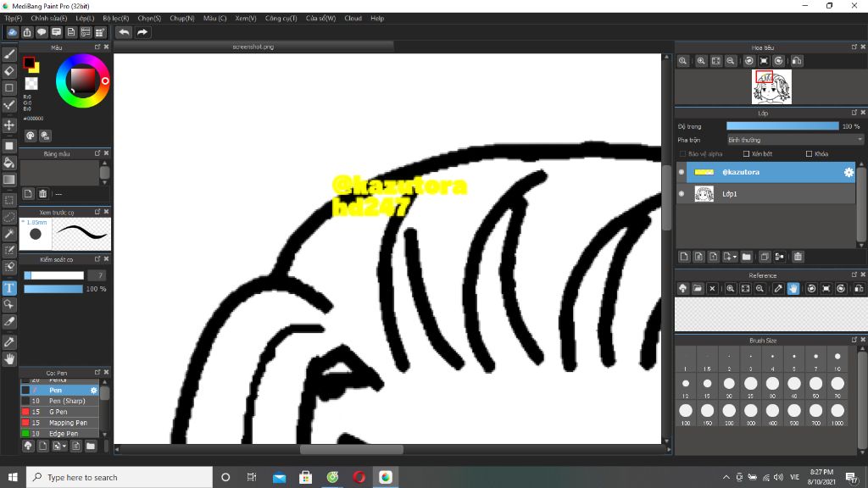
Task: Clear the Reference panel image
Action: tap(712, 288)
